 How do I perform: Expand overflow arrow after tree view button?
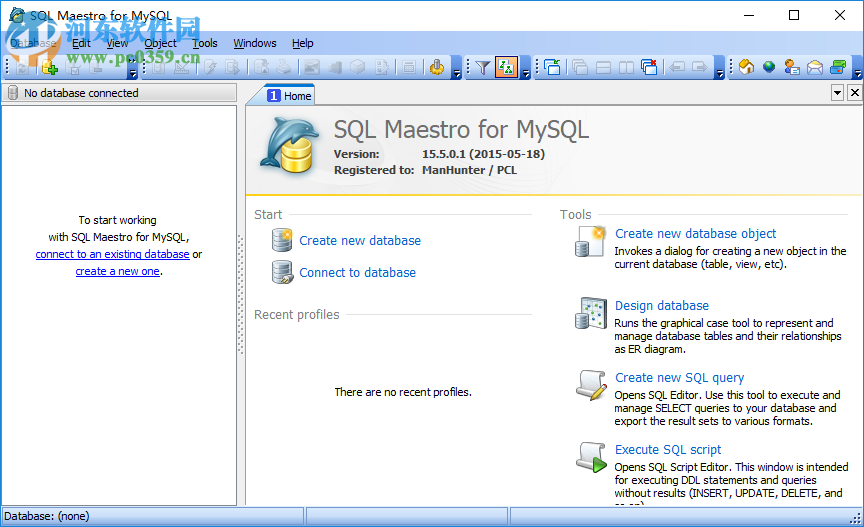526,67
